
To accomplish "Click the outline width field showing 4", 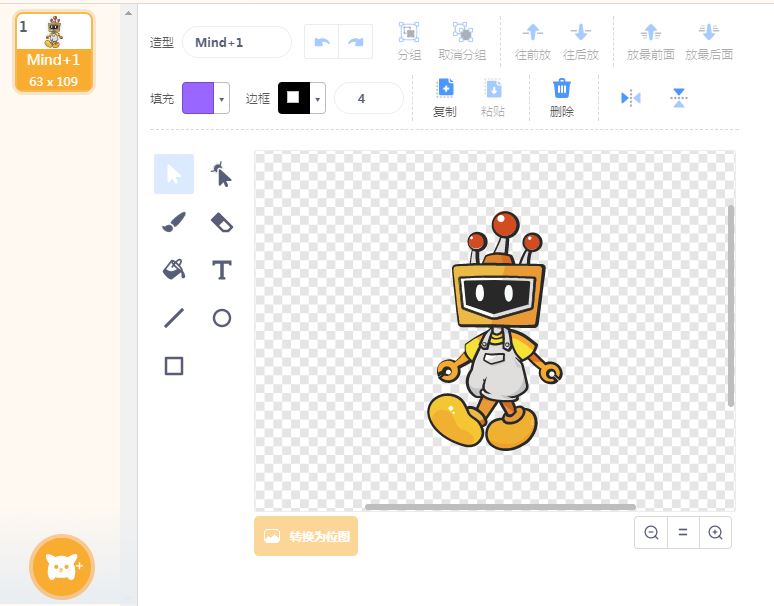I will pyautogui.click(x=368, y=99).
